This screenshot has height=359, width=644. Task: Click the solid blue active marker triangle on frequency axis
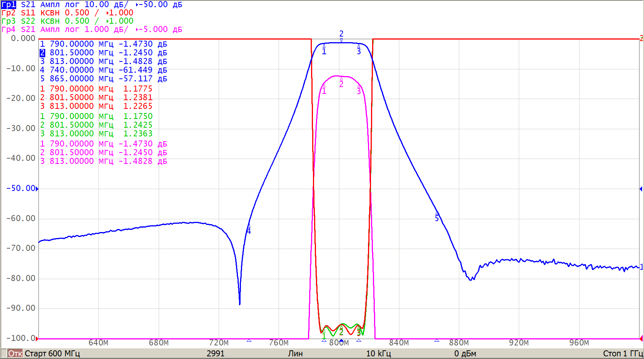341,341
